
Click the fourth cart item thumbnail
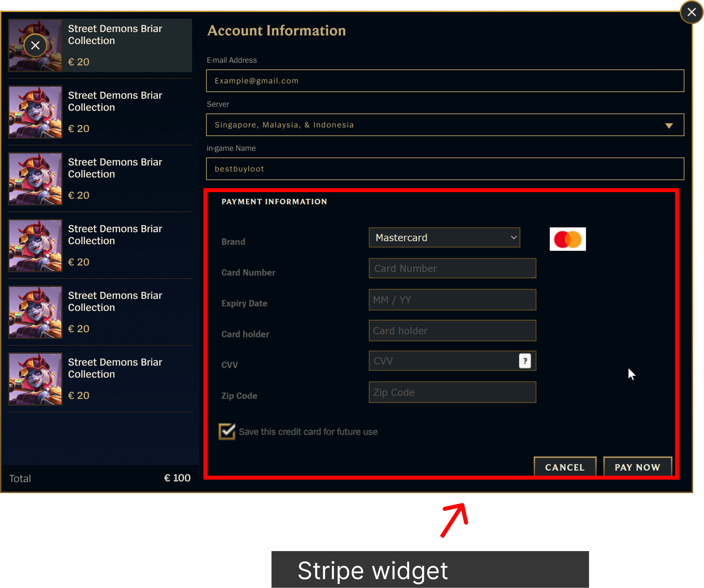36,246
